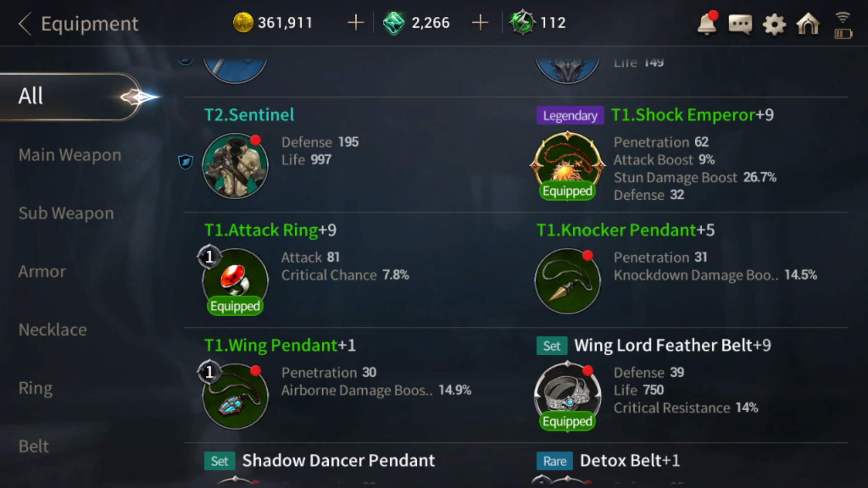Tap the green energy bolt icon
This screenshot has height=488, width=868.
(523, 23)
